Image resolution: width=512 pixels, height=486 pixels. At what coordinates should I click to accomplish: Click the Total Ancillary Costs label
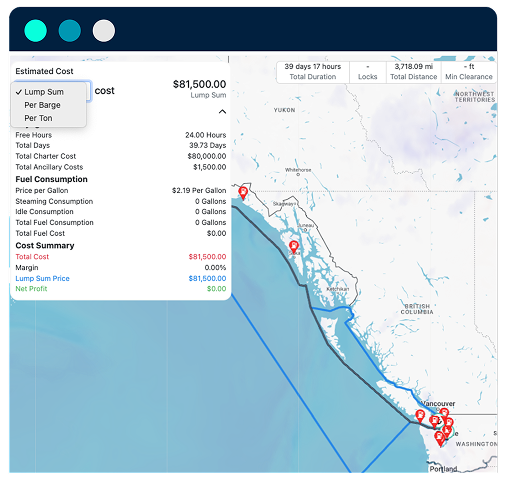click(x=49, y=167)
